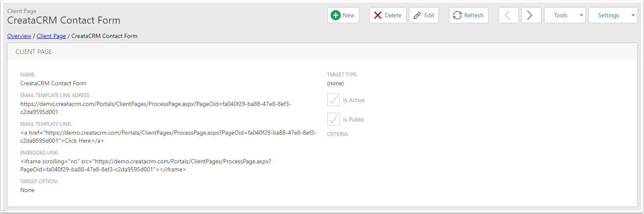Click the green plus New icon
This screenshot has height=214, width=644.
pos(336,15)
